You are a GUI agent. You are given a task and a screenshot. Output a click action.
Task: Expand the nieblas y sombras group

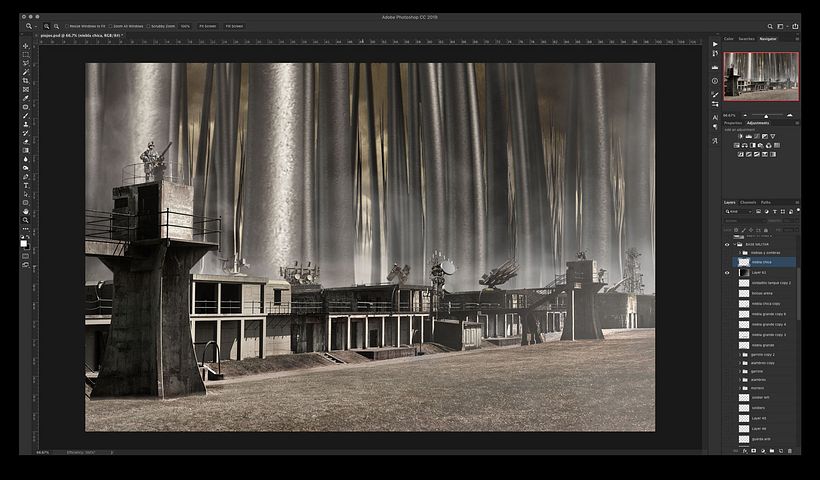[x=739, y=253]
